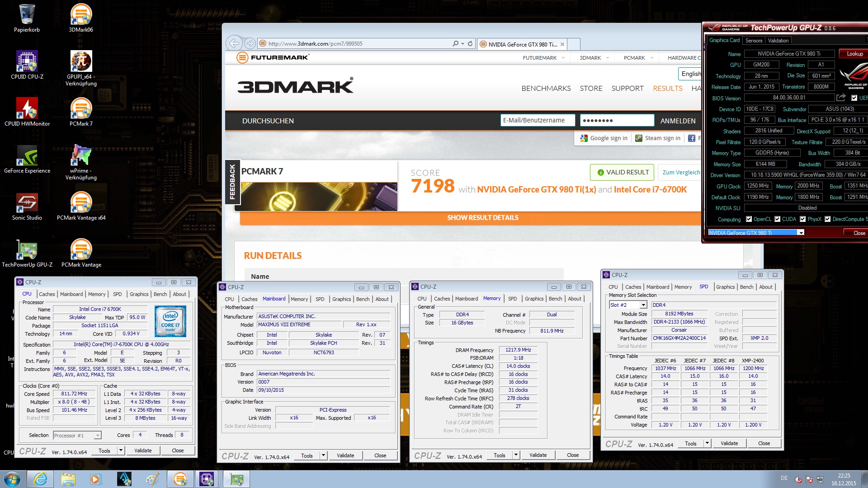Click the ANMELDEN login button
This screenshot has height=488, width=868.
click(x=678, y=121)
